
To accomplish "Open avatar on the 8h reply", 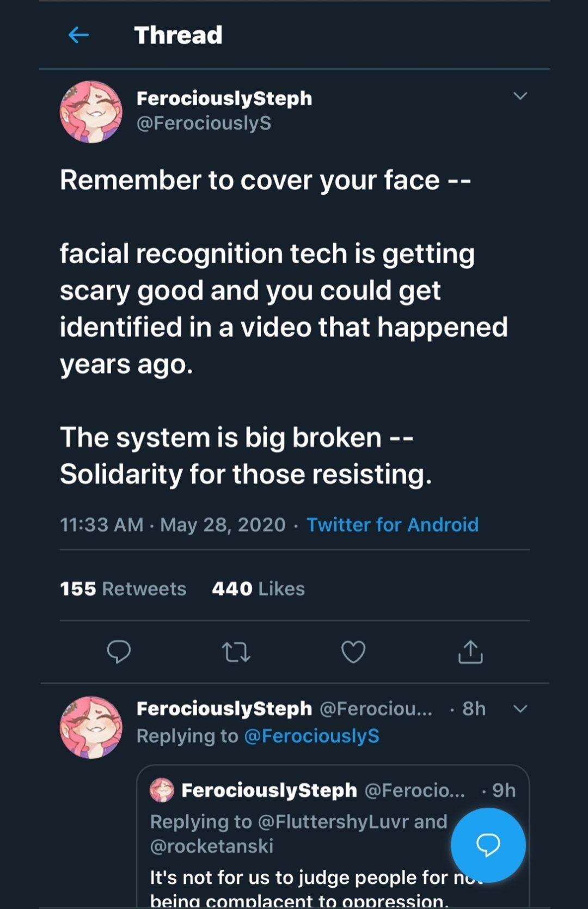I will pyautogui.click(x=91, y=727).
